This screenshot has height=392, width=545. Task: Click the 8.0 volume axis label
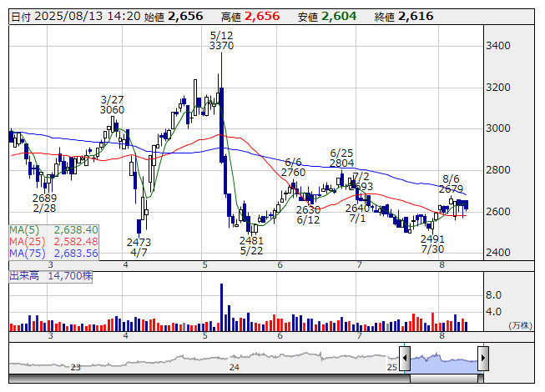point(493,295)
